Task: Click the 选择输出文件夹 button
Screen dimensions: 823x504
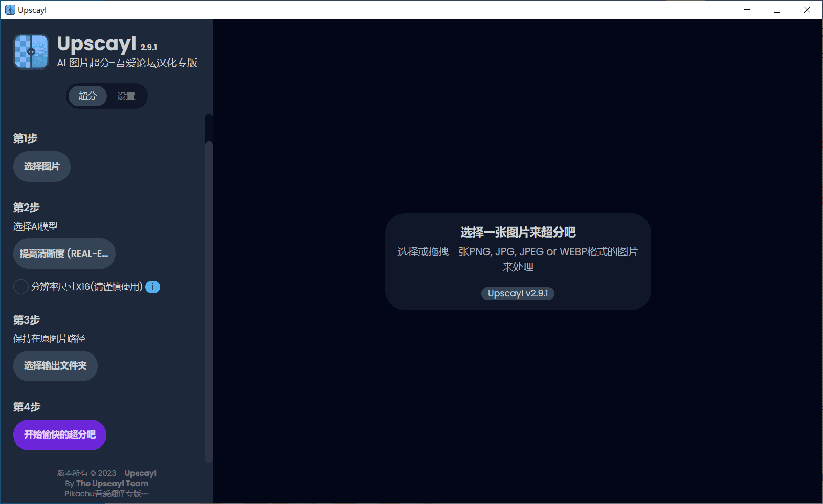Action: pos(55,366)
